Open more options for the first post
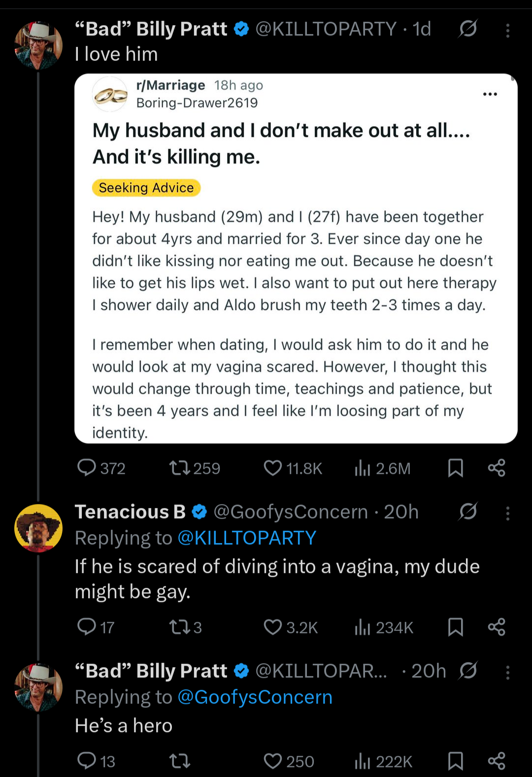This screenshot has height=777, width=532. click(x=507, y=31)
